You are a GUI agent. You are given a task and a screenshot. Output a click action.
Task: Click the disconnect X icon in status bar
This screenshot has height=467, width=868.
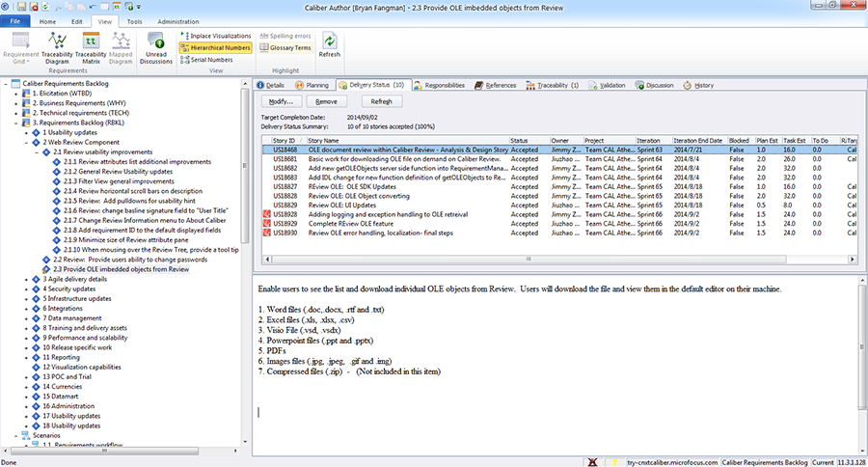point(592,462)
